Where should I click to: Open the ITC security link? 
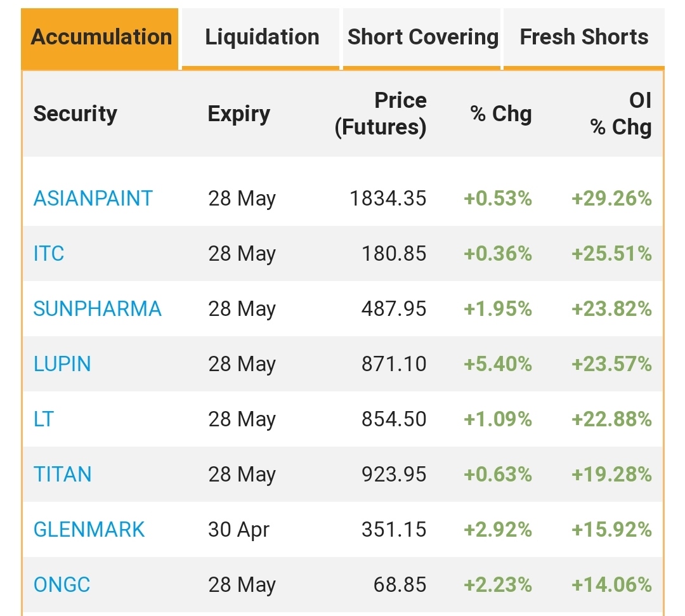pyautogui.click(x=49, y=253)
